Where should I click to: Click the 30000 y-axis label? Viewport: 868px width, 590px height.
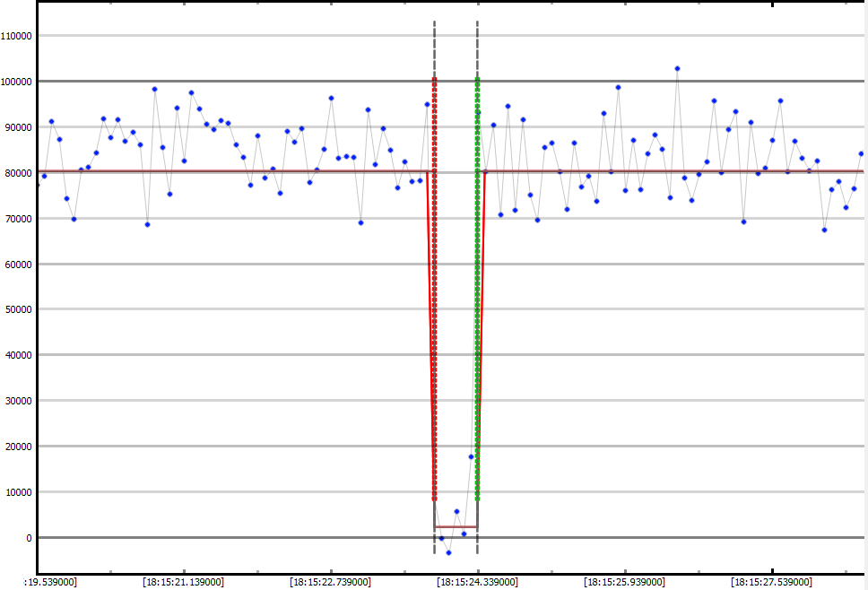19,401
